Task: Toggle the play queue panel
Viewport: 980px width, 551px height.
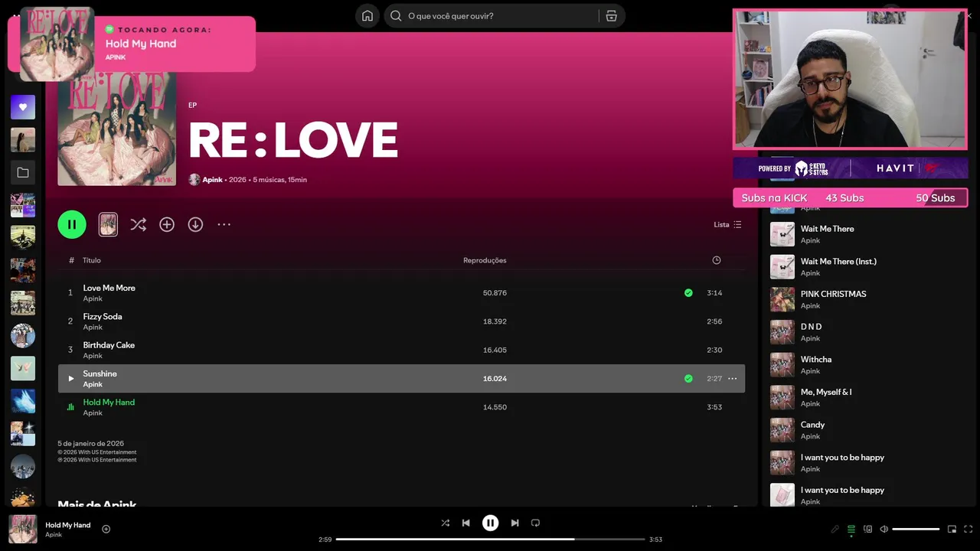Action: click(x=851, y=529)
